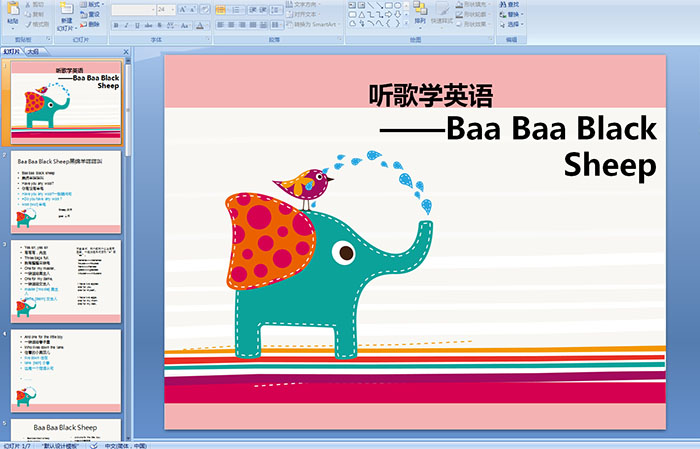Select Align Text Left
Viewport: 700px width, 449px height.
click(x=220, y=25)
